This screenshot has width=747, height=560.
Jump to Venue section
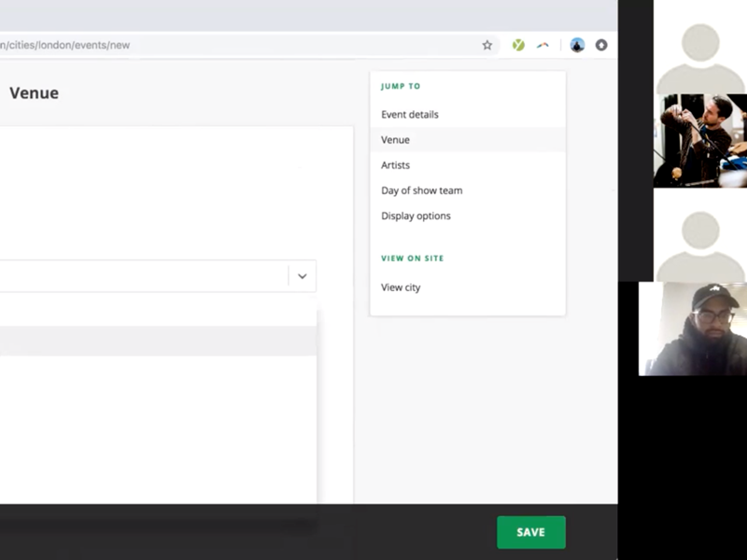point(468,139)
